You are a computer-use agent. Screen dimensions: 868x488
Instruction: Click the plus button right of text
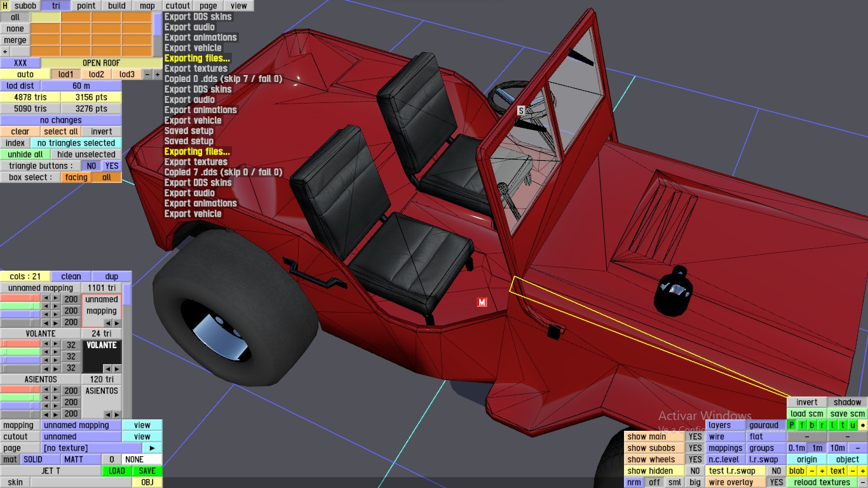coord(862,471)
